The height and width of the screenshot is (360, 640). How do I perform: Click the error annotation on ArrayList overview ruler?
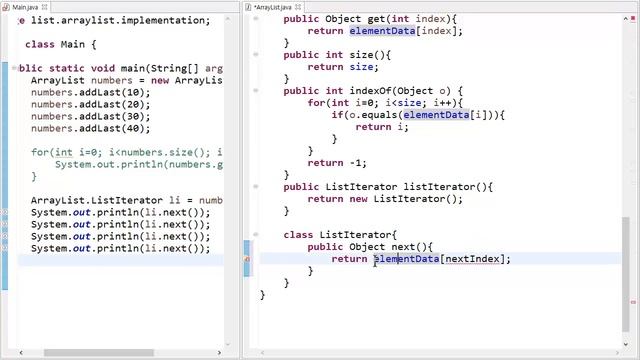(633, 302)
